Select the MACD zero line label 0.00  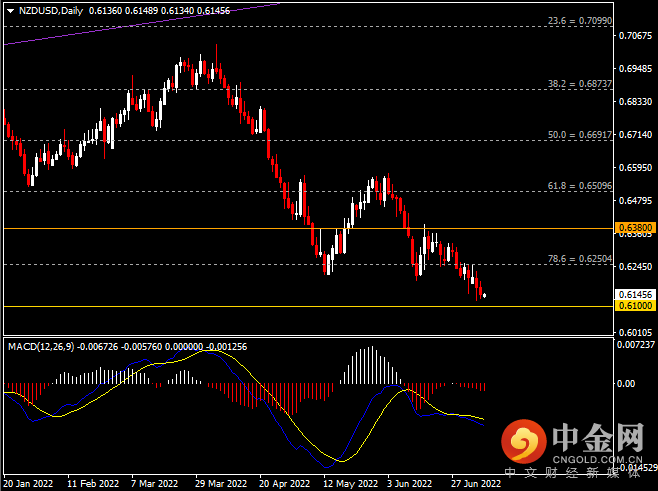click(x=626, y=384)
